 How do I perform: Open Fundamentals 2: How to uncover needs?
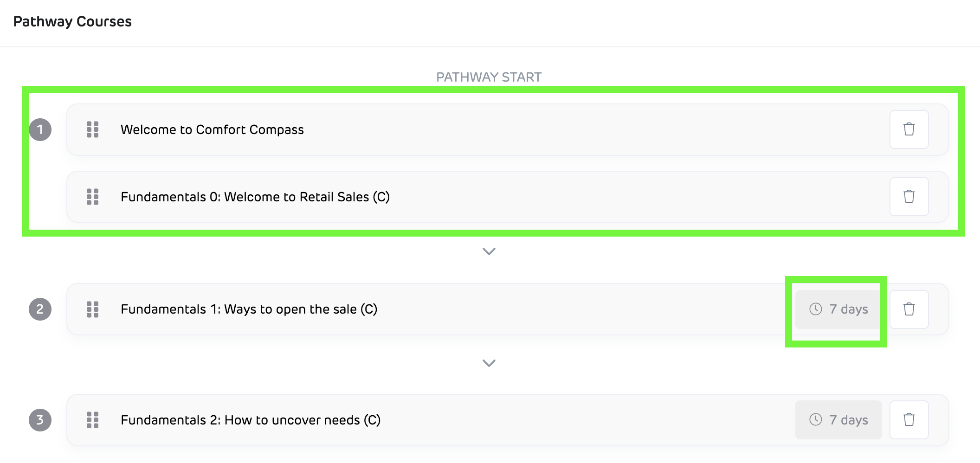point(251,420)
